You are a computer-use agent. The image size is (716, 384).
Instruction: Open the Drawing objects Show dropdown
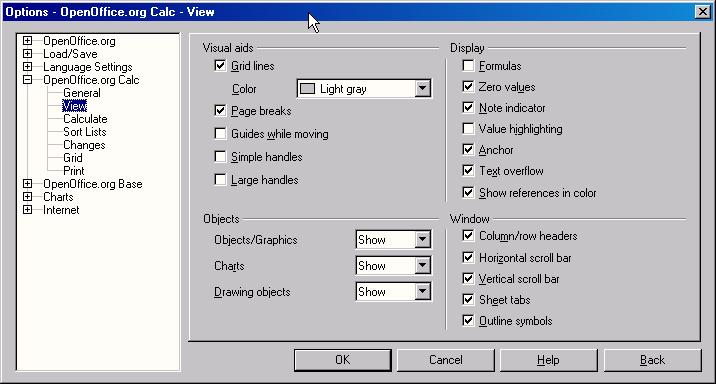422,291
